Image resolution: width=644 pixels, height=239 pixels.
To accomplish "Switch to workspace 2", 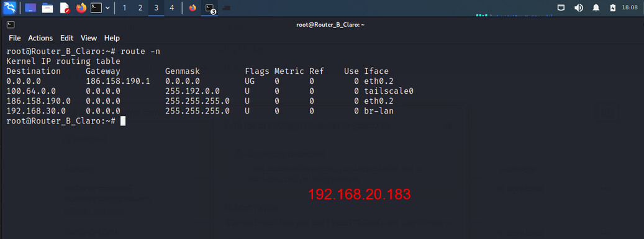I will click(140, 7).
